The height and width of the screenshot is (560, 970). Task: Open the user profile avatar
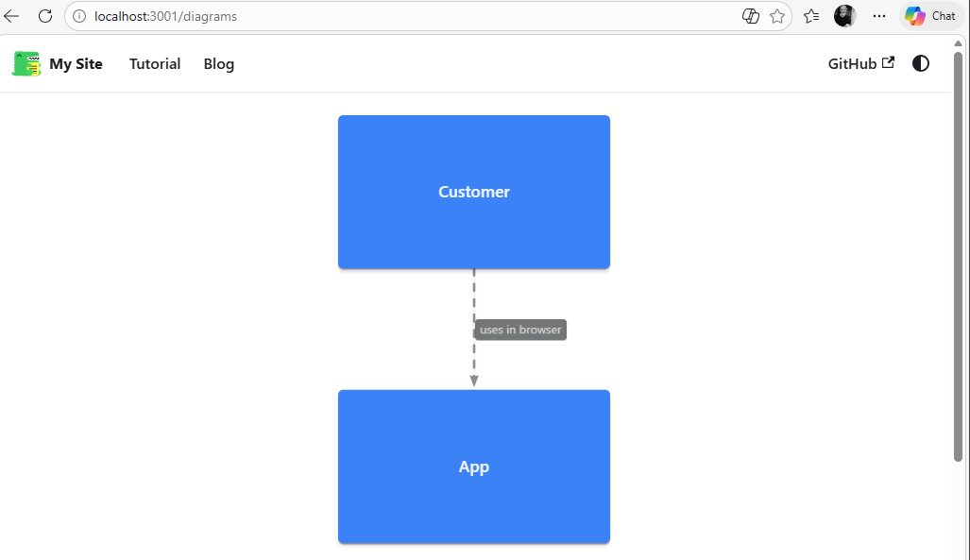coord(844,16)
